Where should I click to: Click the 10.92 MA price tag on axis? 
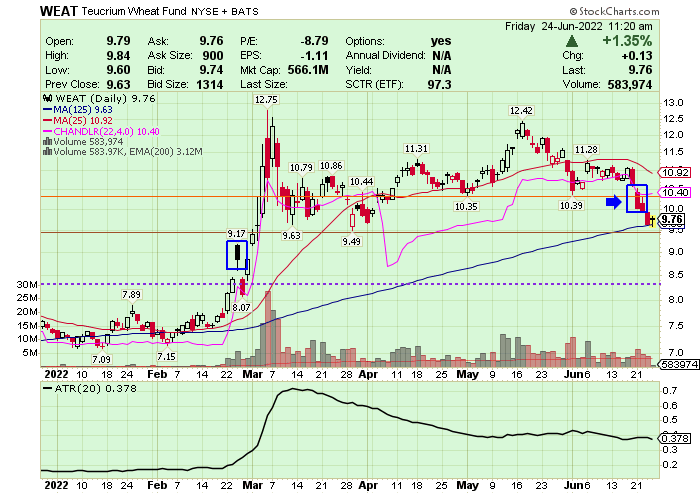[x=674, y=172]
